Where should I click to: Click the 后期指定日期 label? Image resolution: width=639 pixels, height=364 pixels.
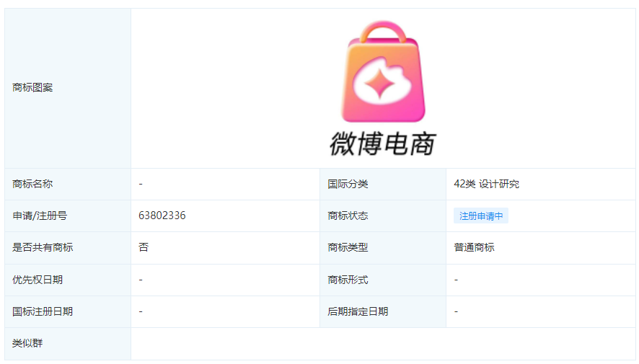358,311
